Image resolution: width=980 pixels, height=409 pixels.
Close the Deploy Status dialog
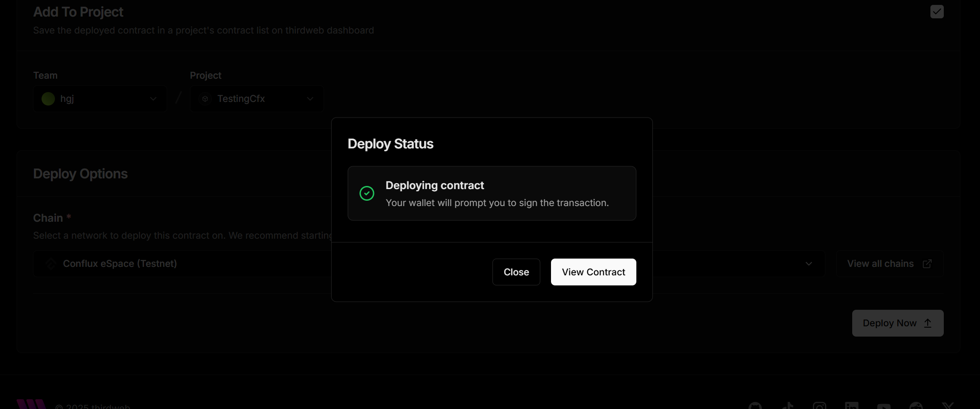coord(516,272)
